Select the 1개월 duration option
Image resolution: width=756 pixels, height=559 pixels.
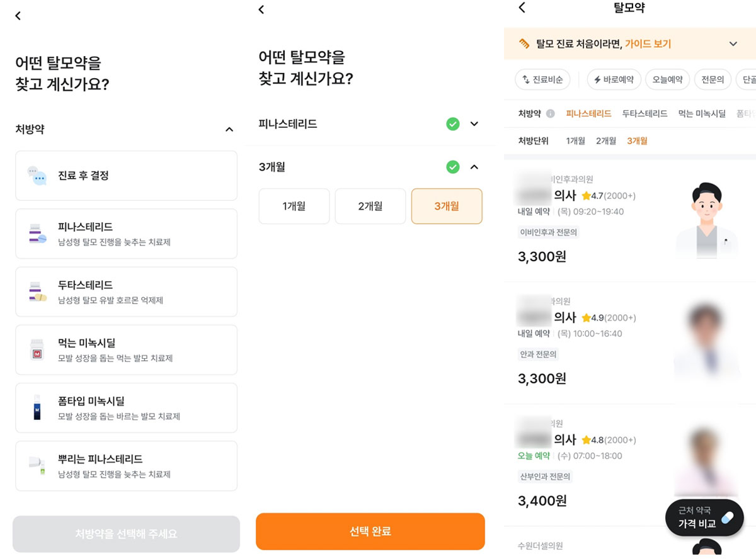click(x=294, y=206)
